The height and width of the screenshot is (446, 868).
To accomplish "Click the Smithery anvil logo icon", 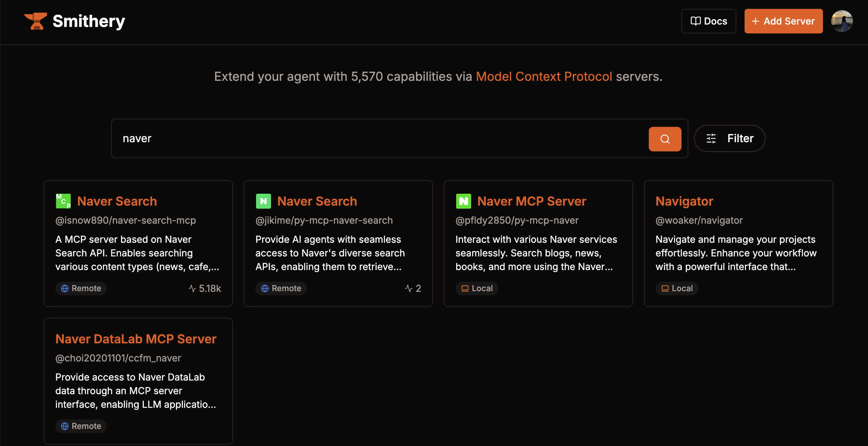I will pyautogui.click(x=35, y=21).
